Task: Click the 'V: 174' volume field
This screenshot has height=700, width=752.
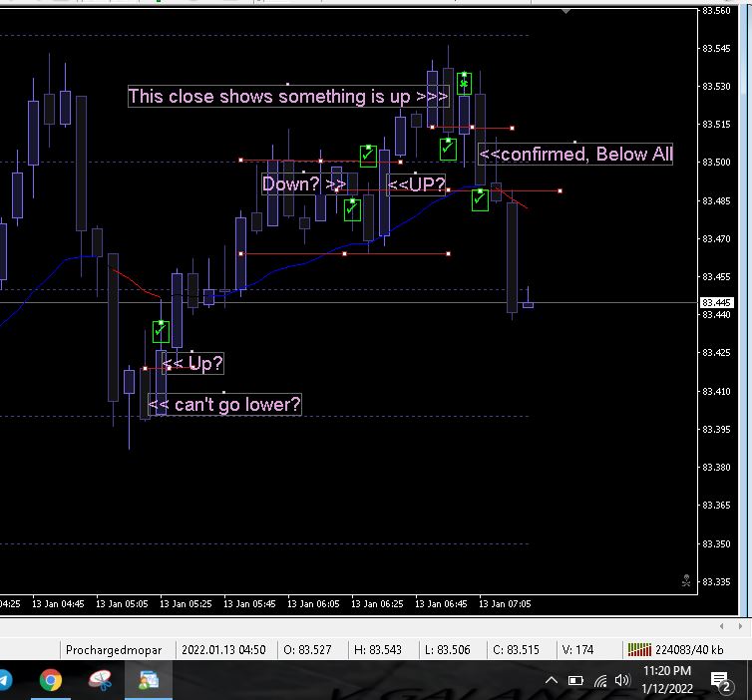Action: tap(577, 650)
